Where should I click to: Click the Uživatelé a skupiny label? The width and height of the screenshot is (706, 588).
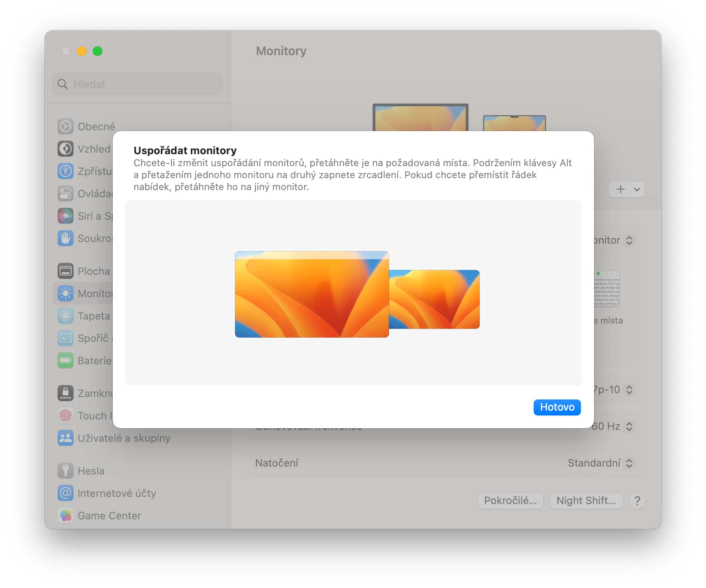[124, 438]
